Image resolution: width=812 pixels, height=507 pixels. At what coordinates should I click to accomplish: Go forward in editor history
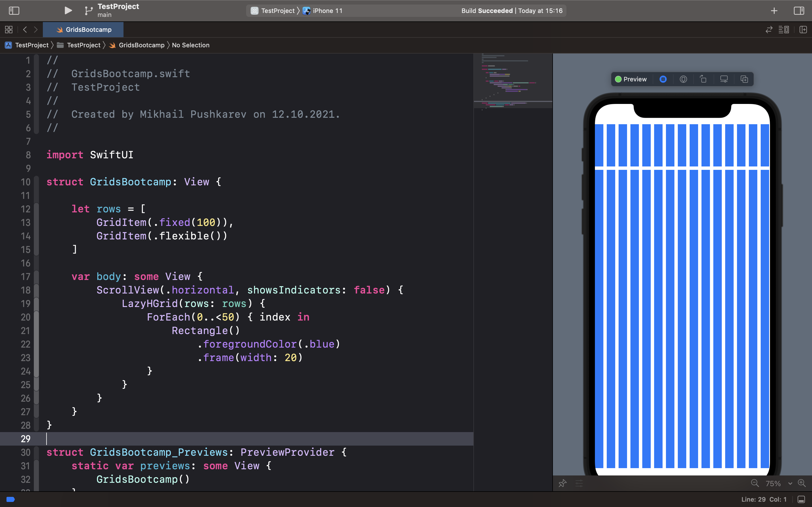coord(36,30)
